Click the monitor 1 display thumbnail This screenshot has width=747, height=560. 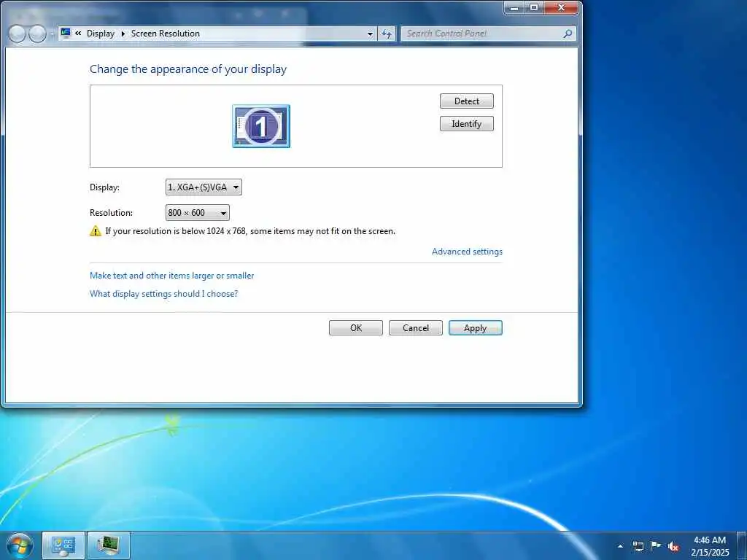click(261, 126)
